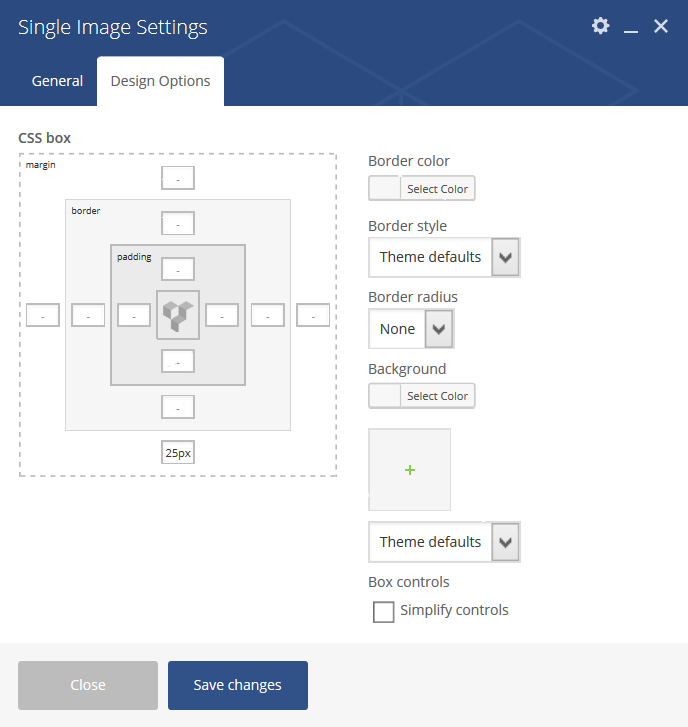
Task: Pick the Border color swatch
Action: click(384, 188)
